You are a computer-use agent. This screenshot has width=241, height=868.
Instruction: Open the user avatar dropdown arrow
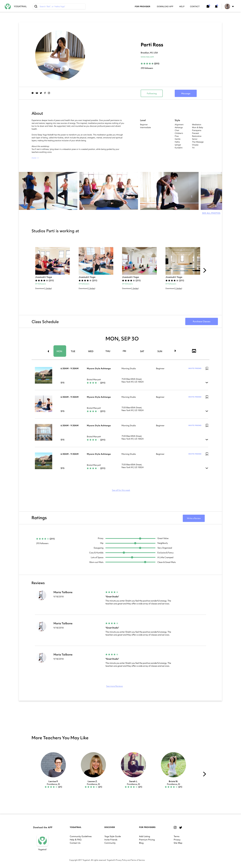coord(233,6)
